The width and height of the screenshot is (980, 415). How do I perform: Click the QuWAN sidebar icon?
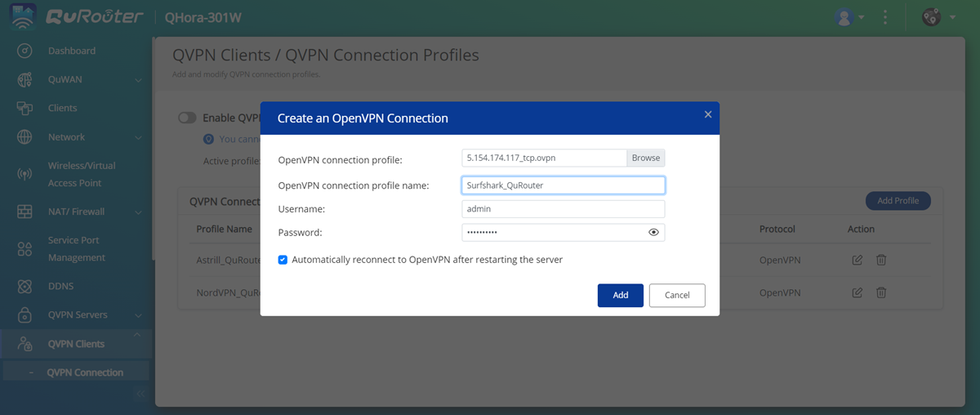click(24, 80)
